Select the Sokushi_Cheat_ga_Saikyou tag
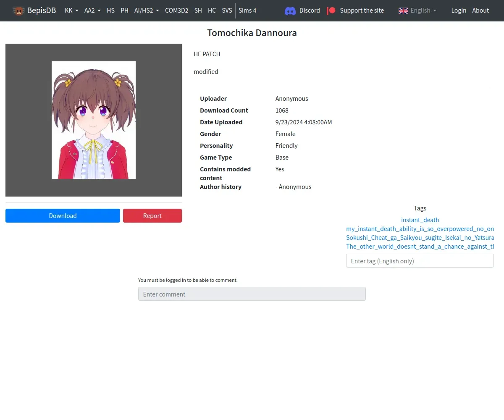504x420 pixels. pos(420,237)
